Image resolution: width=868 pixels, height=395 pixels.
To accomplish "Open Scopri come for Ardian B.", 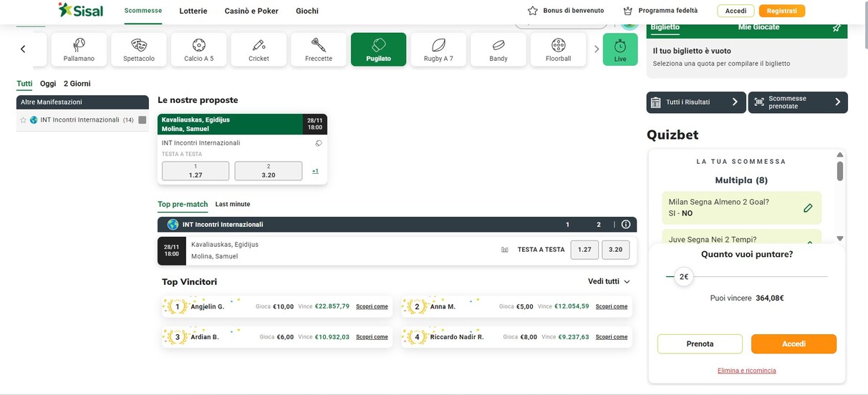I will (372, 337).
